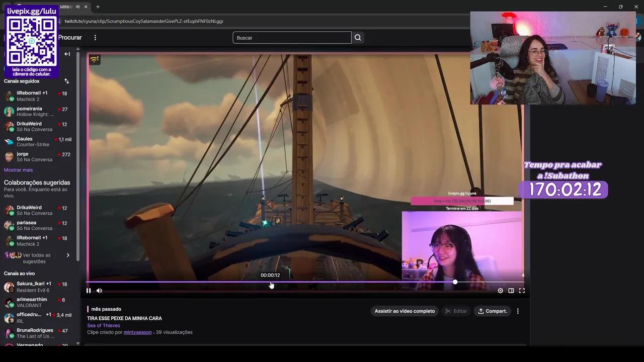Click the sidebar scroll down arrow
Viewport: 644px width, 362px height.
pyautogui.click(x=78, y=343)
